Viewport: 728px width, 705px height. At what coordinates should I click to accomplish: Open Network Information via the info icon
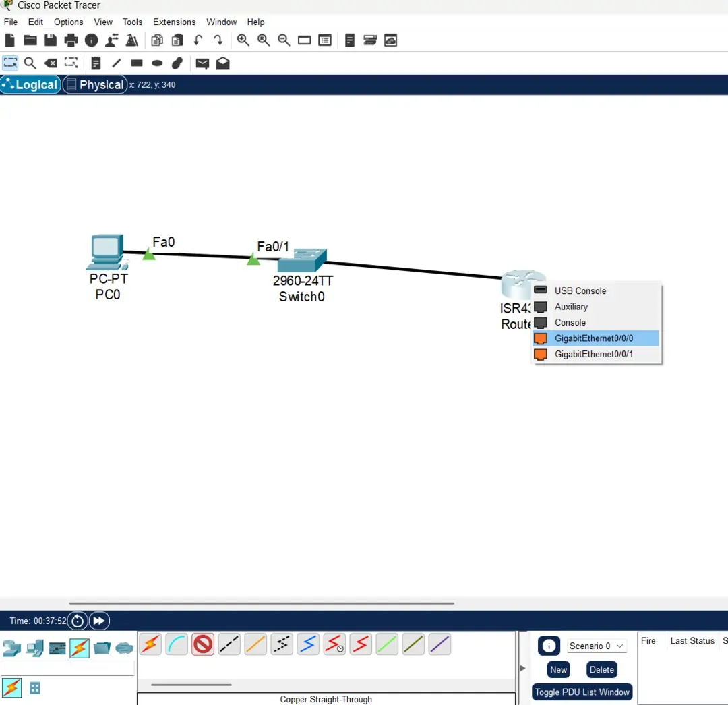[x=92, y=40]
